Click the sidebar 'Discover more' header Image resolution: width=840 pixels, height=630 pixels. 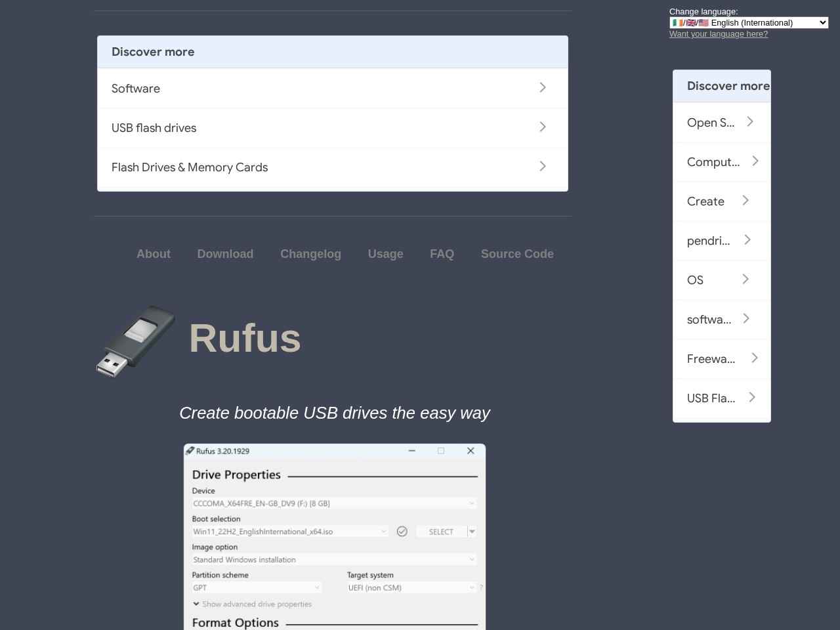pos(722,86)
